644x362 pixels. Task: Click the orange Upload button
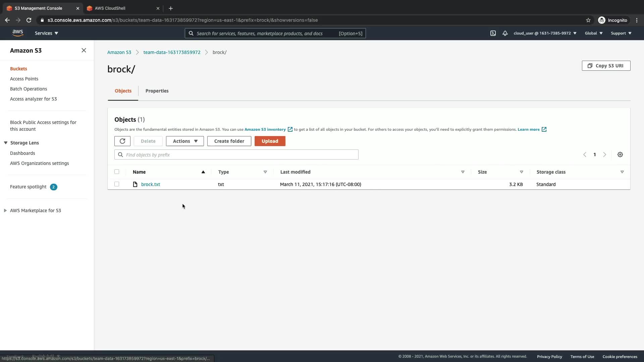pyautogui.click(x=270, y=141)
